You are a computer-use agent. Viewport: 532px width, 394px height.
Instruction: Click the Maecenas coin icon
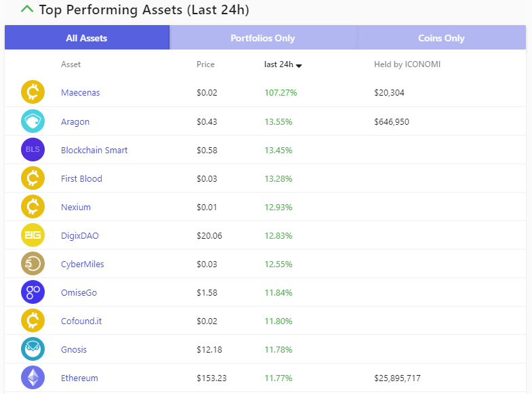pos(33,92)
